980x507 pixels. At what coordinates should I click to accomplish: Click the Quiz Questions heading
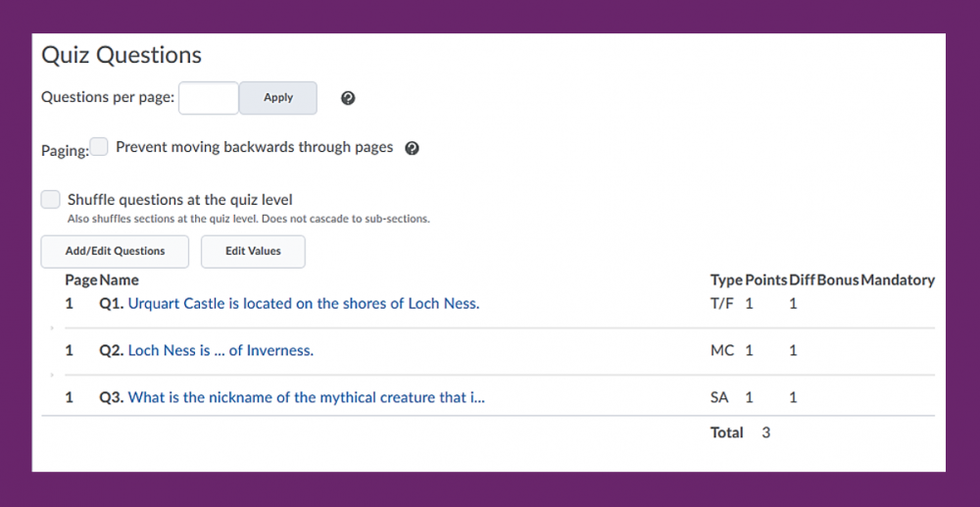[x=122, y=55]
